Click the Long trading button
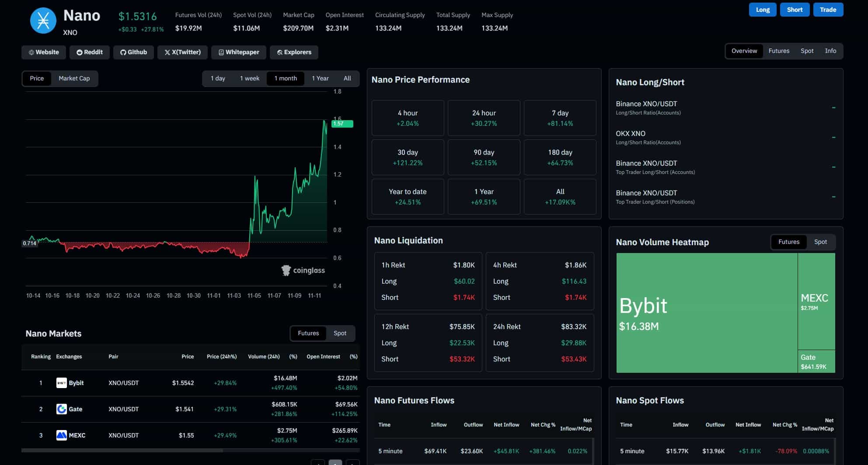 point(762,9)
